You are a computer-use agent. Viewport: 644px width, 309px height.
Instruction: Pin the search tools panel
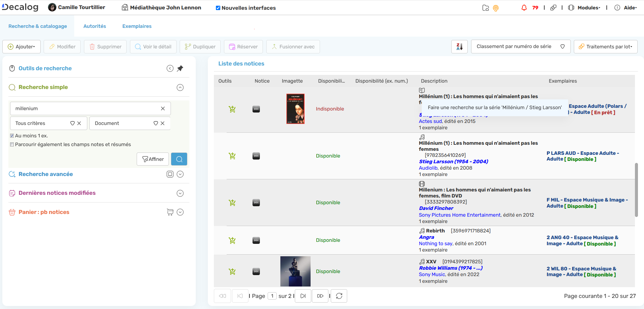tap(180, 69)
